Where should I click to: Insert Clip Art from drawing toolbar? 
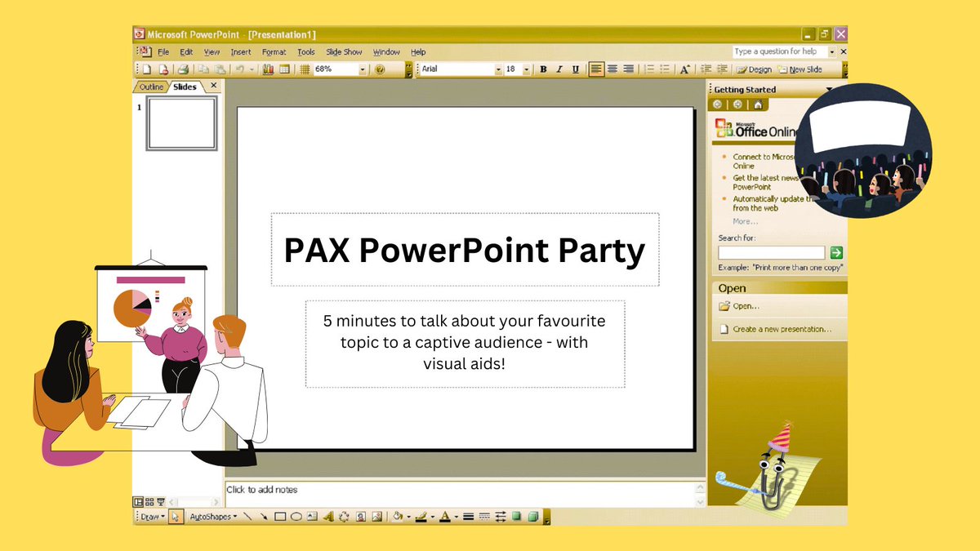(360, 517)
